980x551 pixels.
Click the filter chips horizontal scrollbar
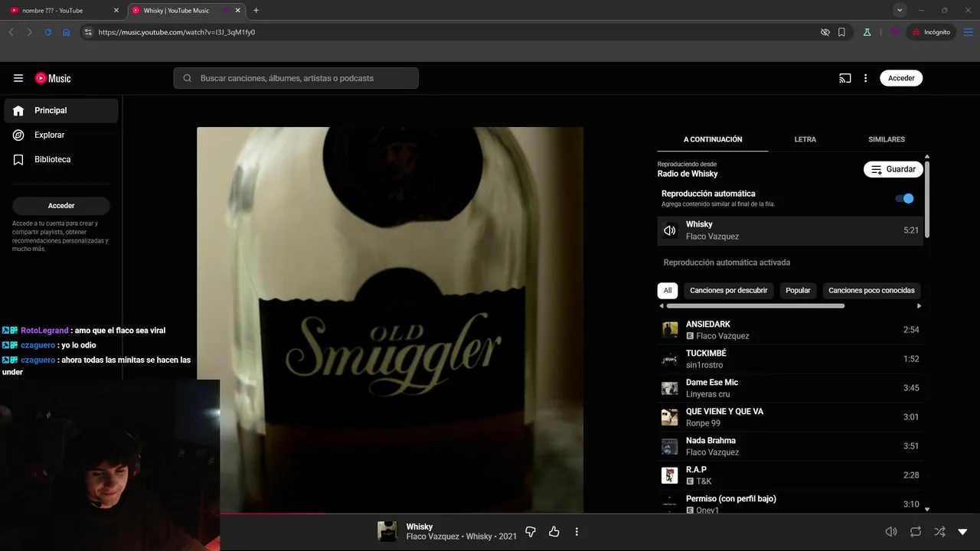coord(756,306)
